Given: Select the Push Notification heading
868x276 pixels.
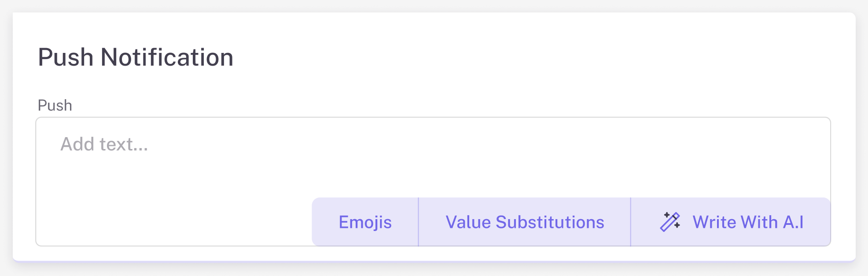Looking at the screenshot, I should coord(136,57).
